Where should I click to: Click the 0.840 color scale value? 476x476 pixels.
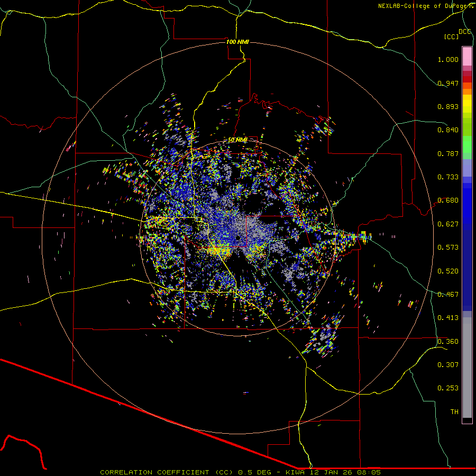(448, 130)
